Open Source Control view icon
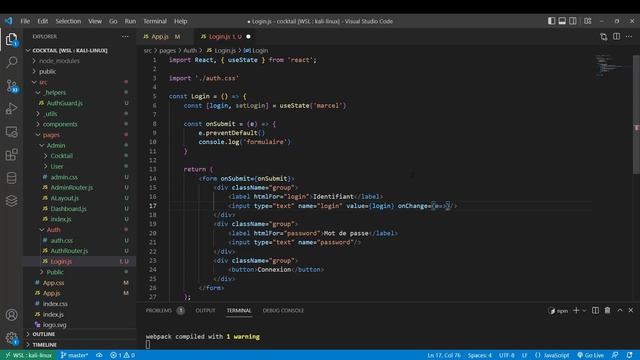This screenshot has height=360, width=640. pos(11,85)
